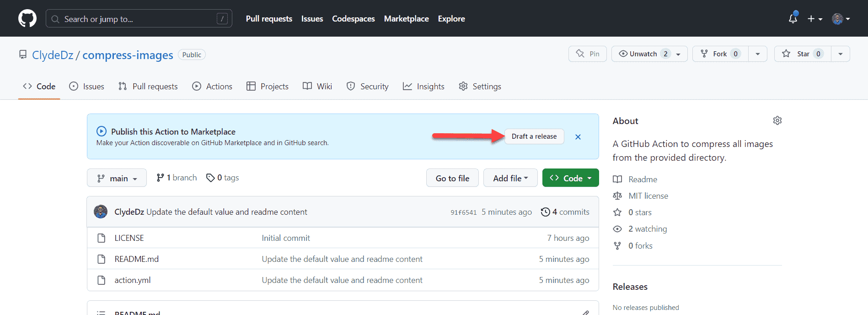The width and height of the screenshot is (868, 315).
Task: Click the About section gear icon
Action: tap(777, 120)
